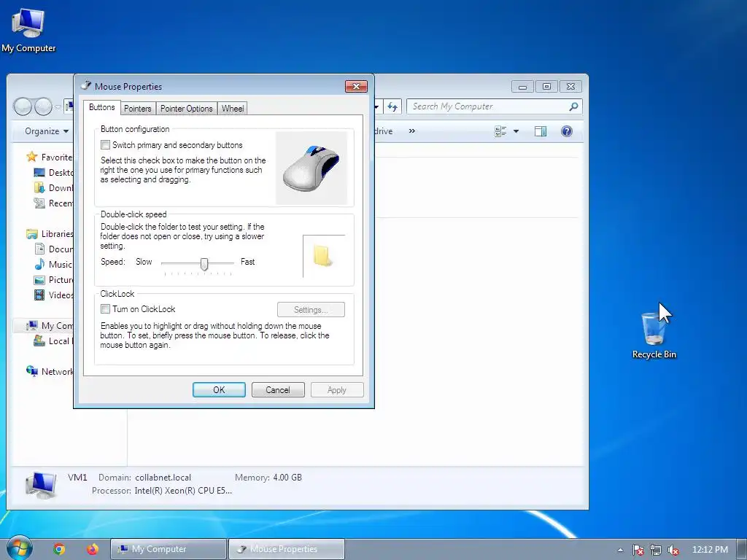Click Cancel in Mouse Properties
Image resolution: width=747 pixels, height=560 pixels.
[x=278, y=390]
